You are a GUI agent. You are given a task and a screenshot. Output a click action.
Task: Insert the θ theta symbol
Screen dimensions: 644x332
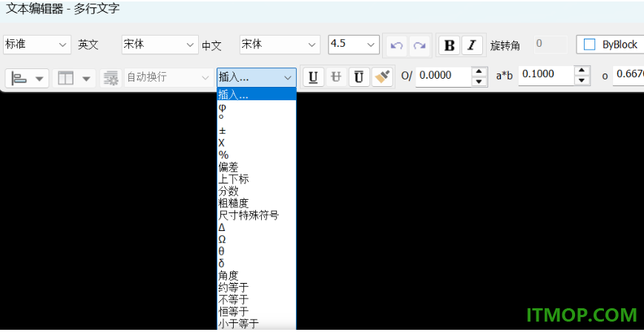click(x=256, y=251)
